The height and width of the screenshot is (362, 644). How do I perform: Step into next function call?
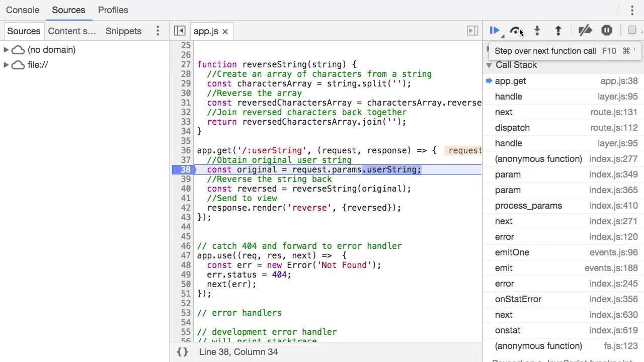click(x=537, y=31)
